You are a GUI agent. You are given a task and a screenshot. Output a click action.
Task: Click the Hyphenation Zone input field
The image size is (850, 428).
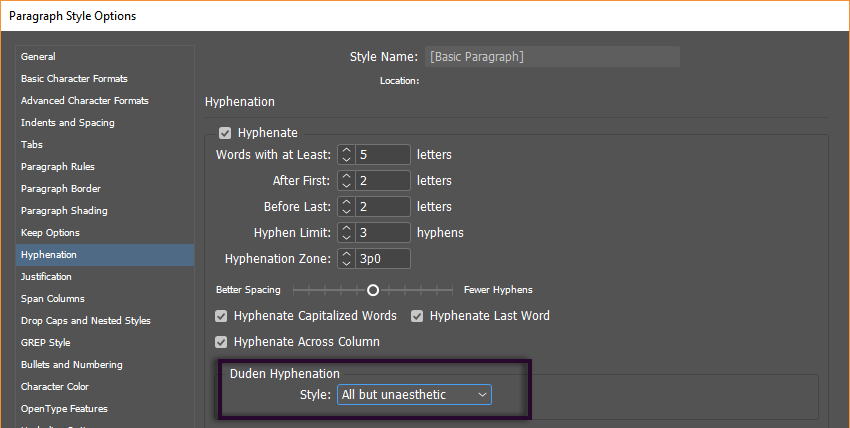[x=383, y=259]
